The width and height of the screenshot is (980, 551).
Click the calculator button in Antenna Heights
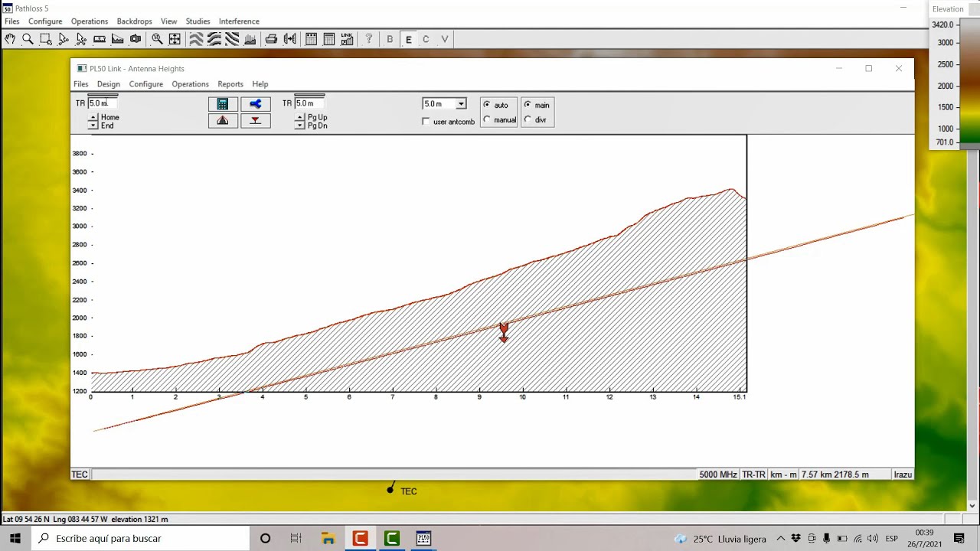click(x=223, y=104)
